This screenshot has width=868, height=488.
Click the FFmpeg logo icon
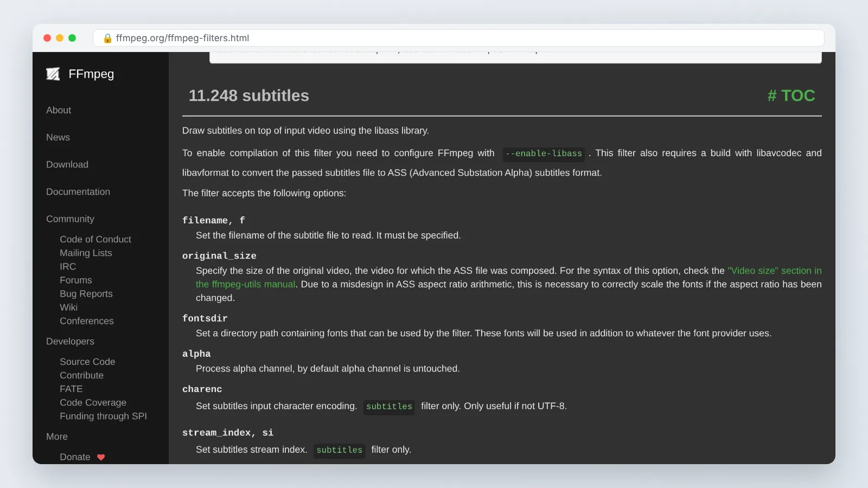(53, 74)
